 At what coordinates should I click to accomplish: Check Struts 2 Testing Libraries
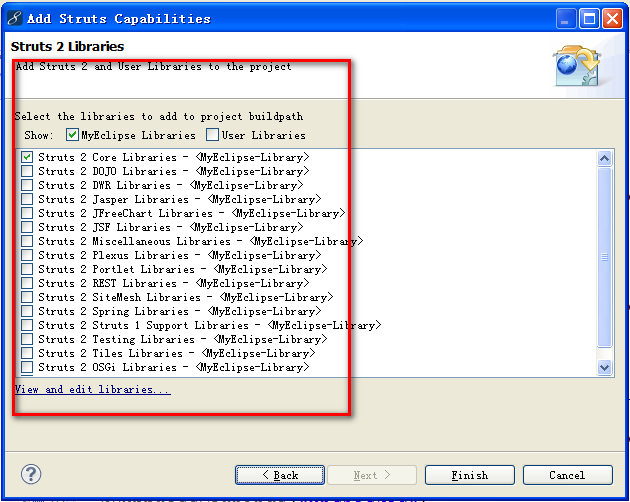(x=27, y=339)
